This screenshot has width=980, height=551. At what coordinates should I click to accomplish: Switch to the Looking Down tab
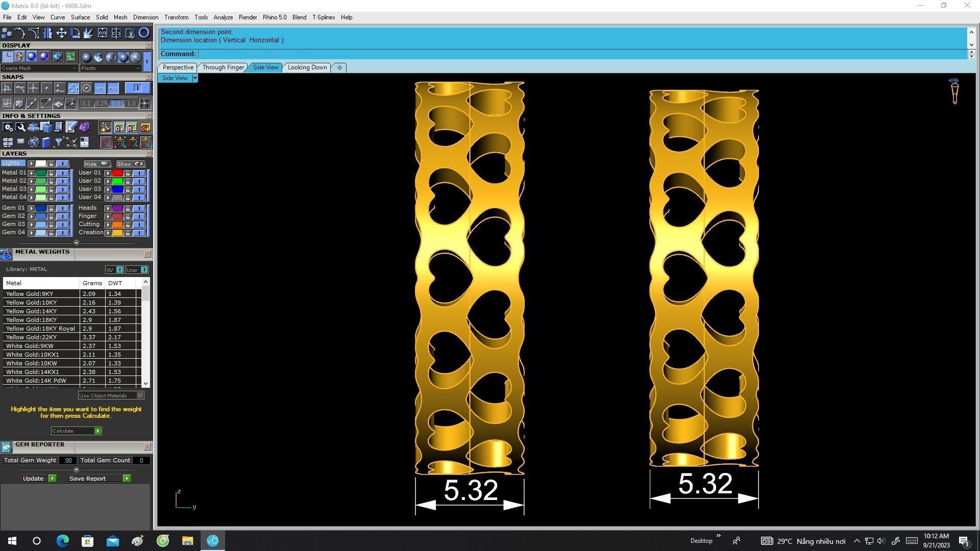pyautogui.click(x=307, y=67)
